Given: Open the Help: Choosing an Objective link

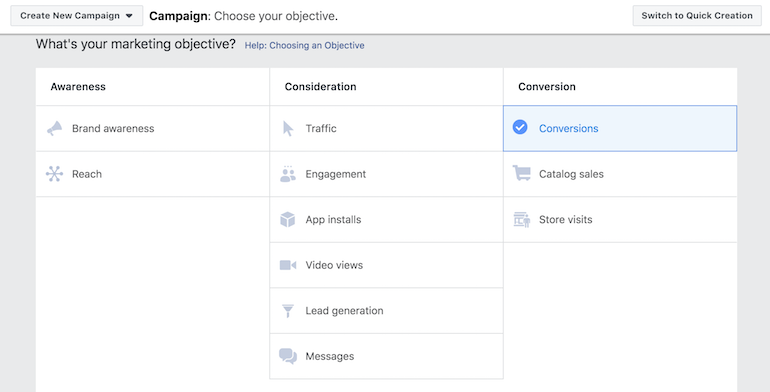Looking at the screenshot, I should [x=304, y=46].
